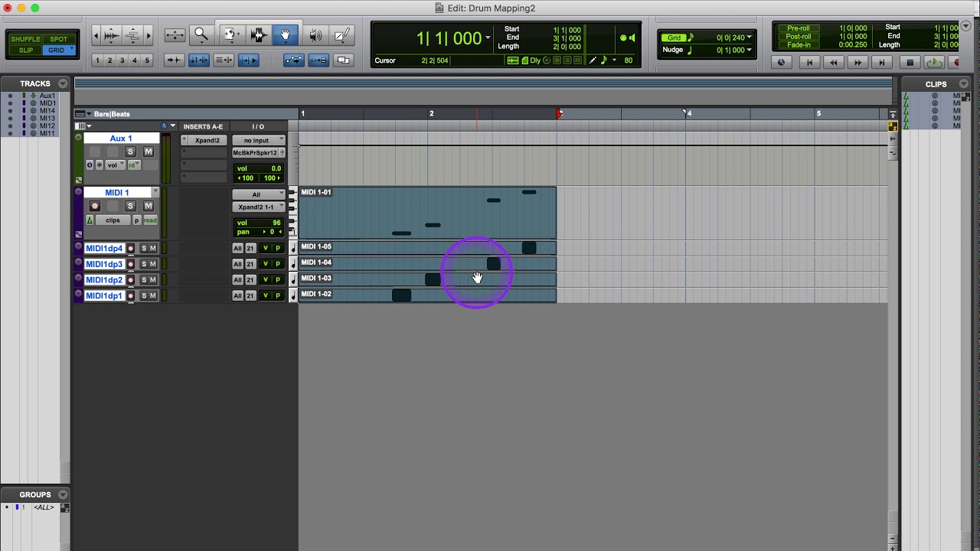The height and width of the screenshot is (551, 980).
Task: Select the Grabber hand tool
Action: (x=286, y=34)
